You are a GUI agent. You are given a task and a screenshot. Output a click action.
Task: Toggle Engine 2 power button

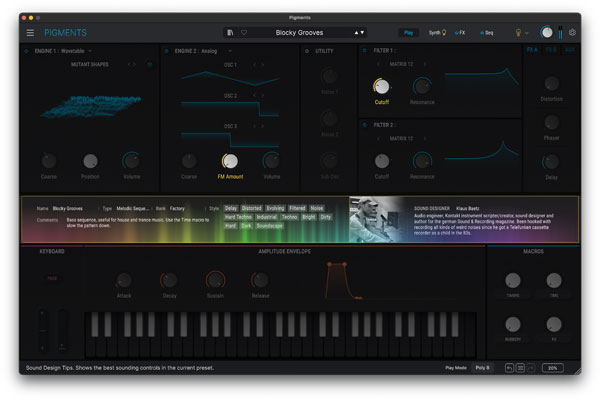[x=166, y=51]
